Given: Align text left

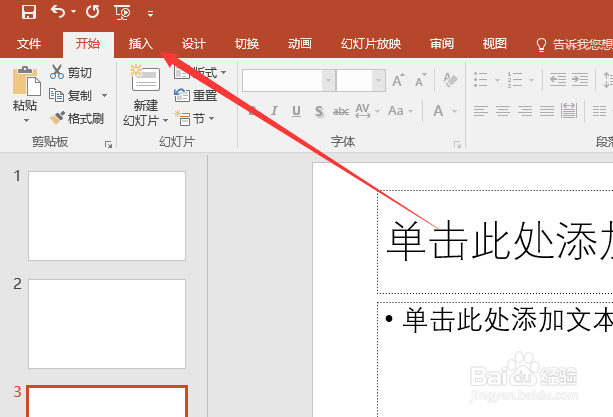Looking at the screenshot, I should point(480,111).
